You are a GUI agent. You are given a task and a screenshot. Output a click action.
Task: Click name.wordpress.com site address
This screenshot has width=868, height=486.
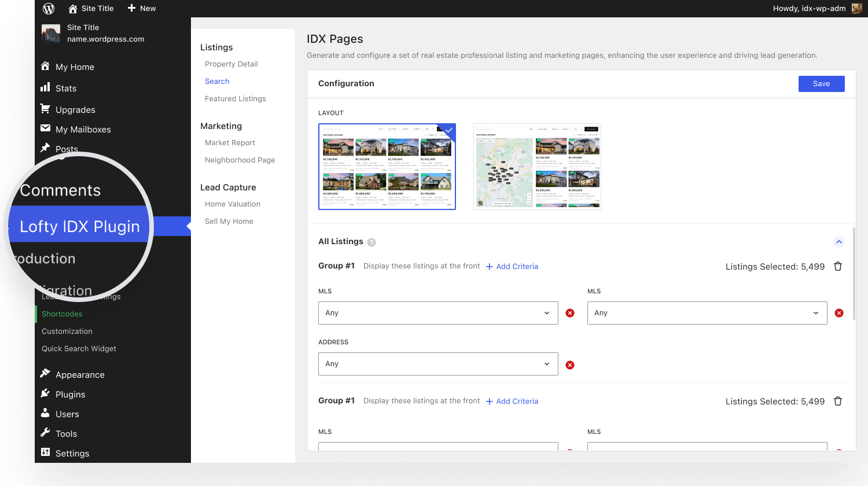click(106, 39)
